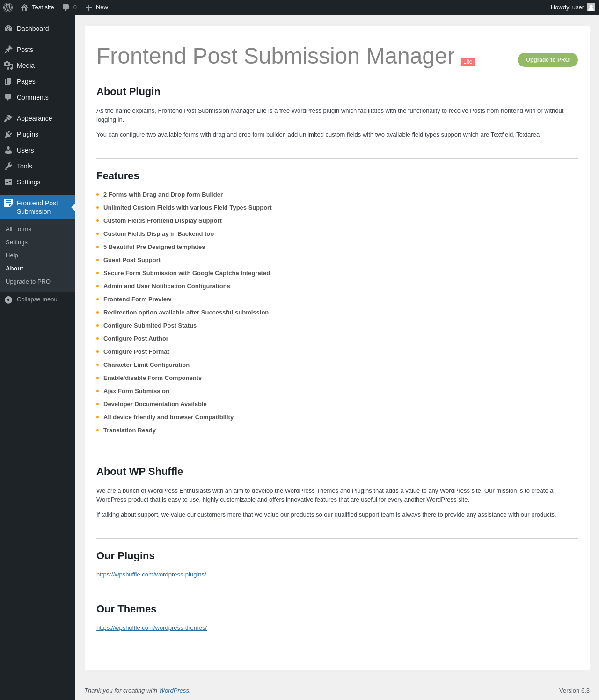Select the Tools wrench icon
The width and height of the screenshot is (599, 700).
click(8, 166)
